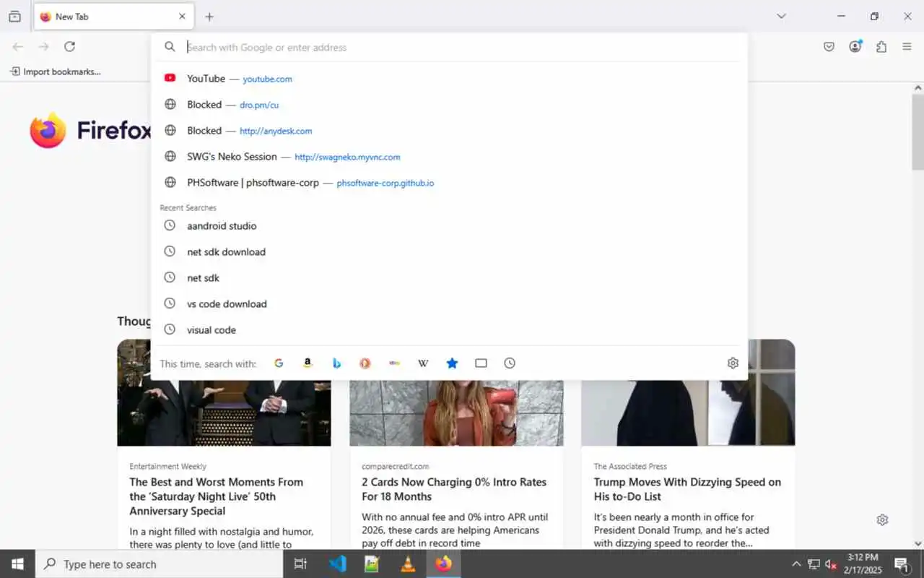Search this time with Google icon

279,363
